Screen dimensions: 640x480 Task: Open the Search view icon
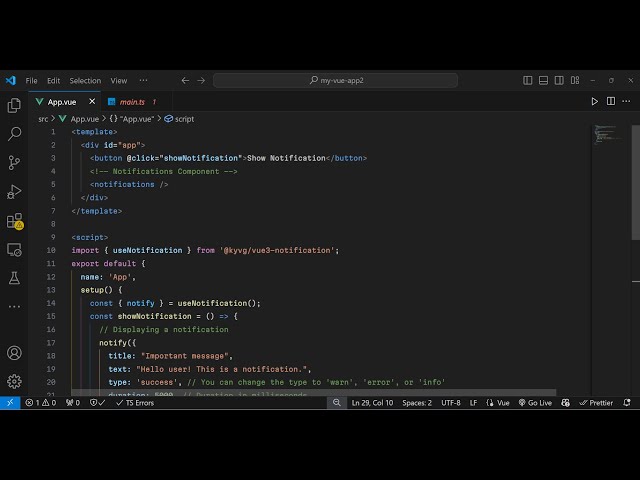point(14,133)
